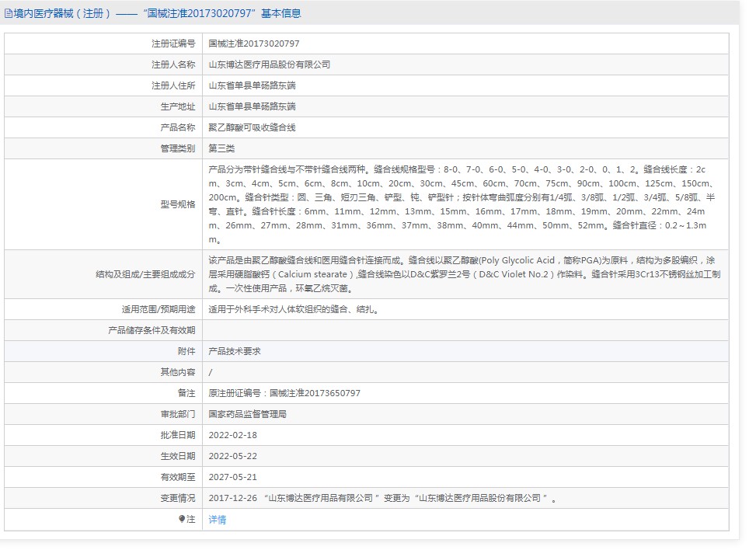Select the expiry date 2027-05-21

coord(232,477)
